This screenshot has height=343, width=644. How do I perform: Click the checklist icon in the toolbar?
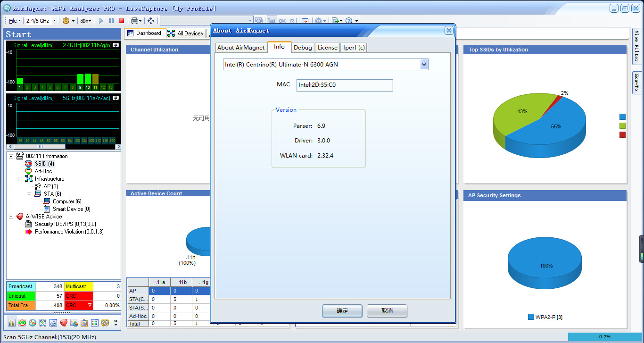pyautogui.click(x=305, y=21)
